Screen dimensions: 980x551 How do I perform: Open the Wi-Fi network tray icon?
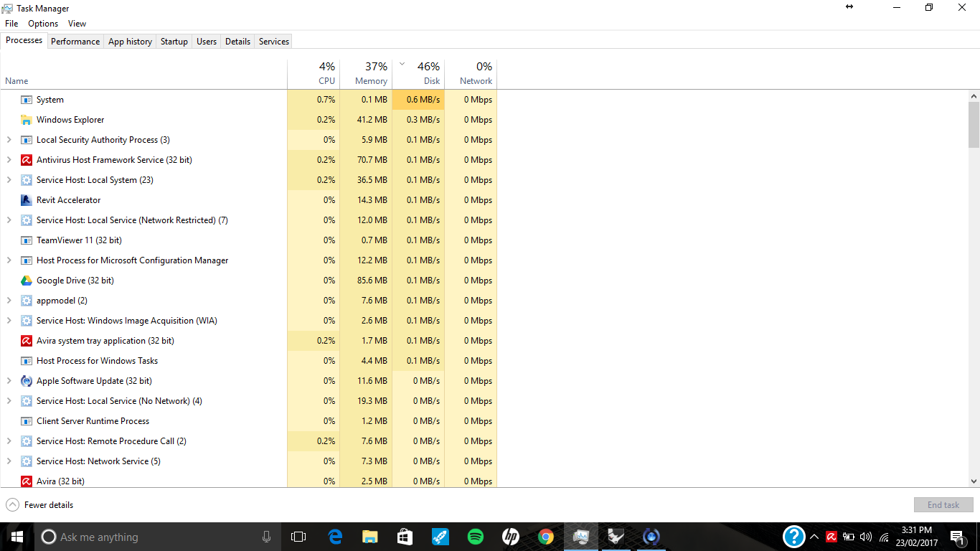(x=884, y=537)
